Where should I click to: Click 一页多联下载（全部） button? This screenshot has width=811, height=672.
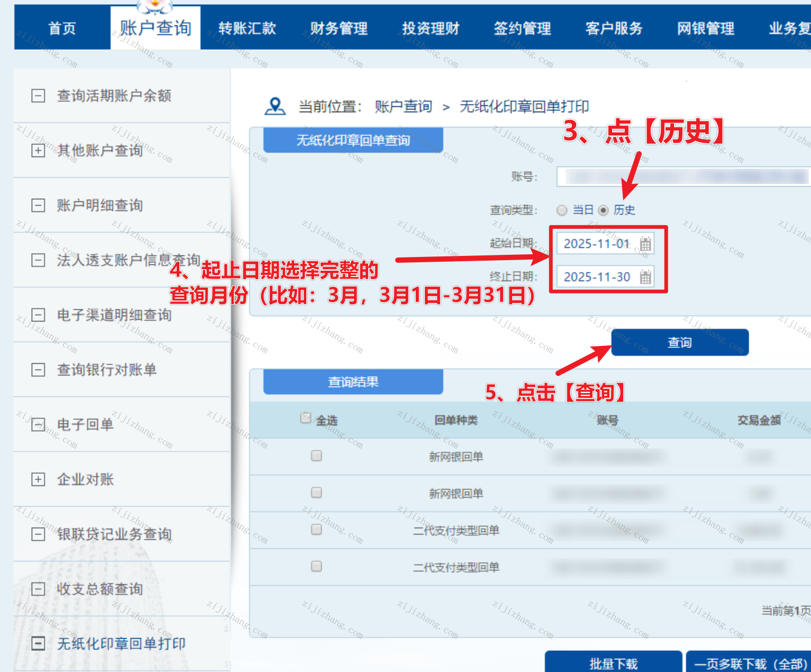click(x=750, y=663)
